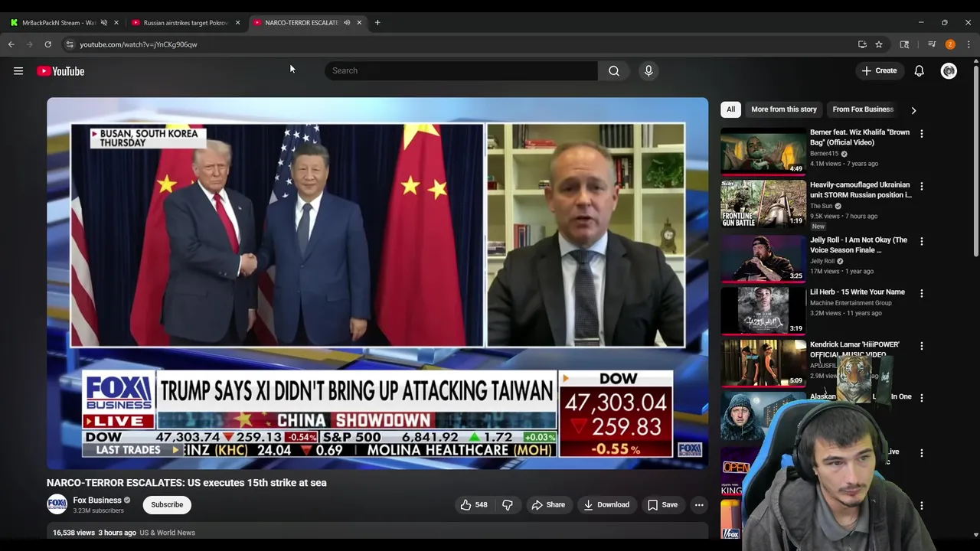Open the YouTube account avatar menu
The image size is (980, 551).
click(949, 70)
